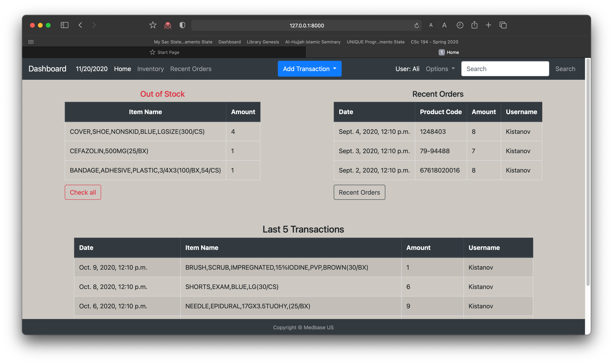This screenshot has width=613, height=364.
Task: Open Library Genesis bookmark
Action: click(263, 42)
